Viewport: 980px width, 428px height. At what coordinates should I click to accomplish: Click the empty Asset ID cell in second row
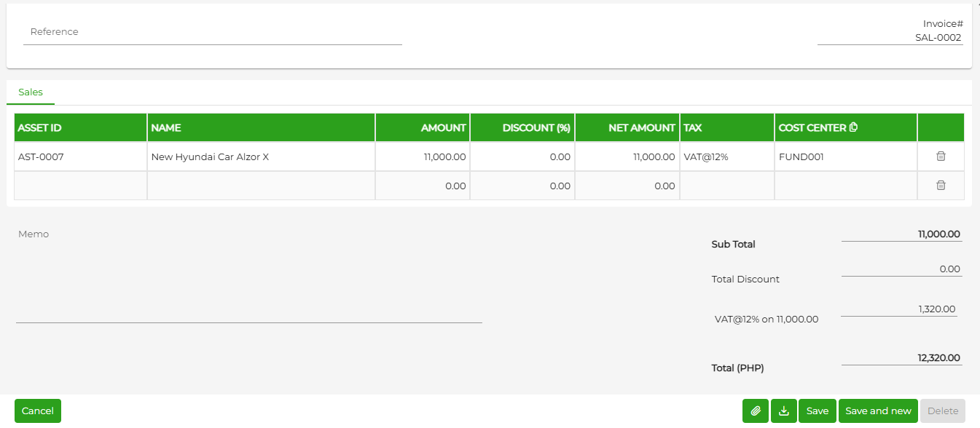coord(80,186)
